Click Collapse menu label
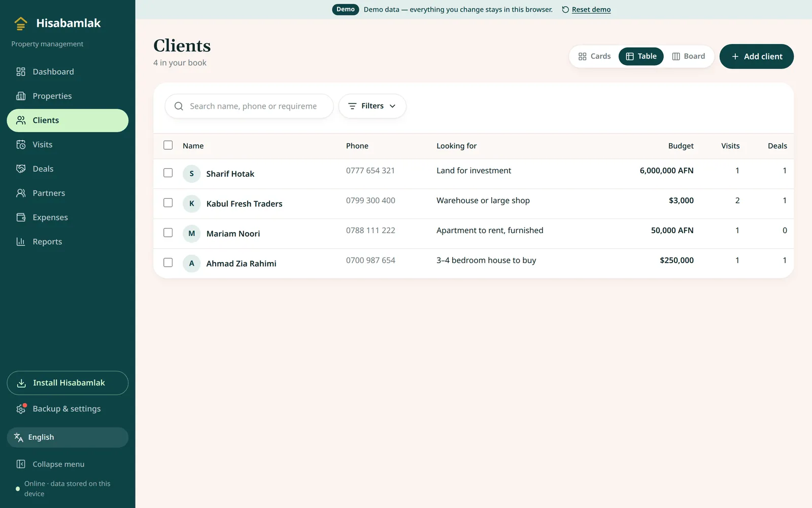Screen dimensions: 812x508 coord(58,464)
